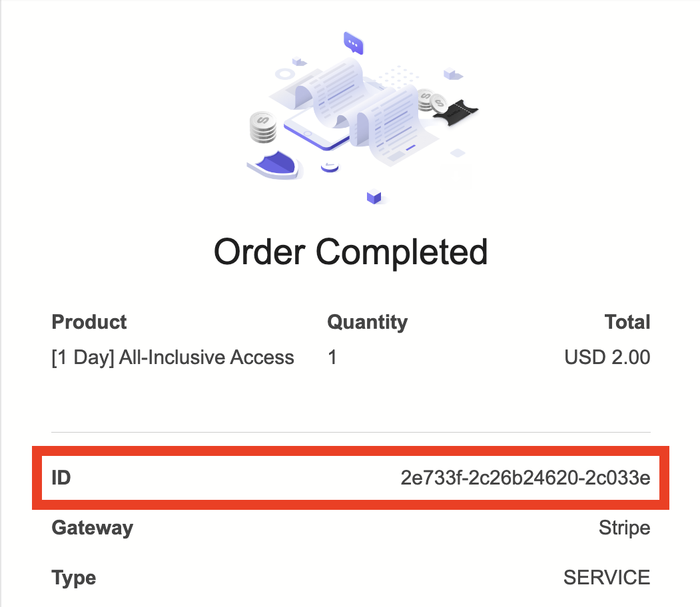Click the Stripe gateway value
Image resolution: width=700 pixels, height=607 pixels.
click(x=624, y=528)
